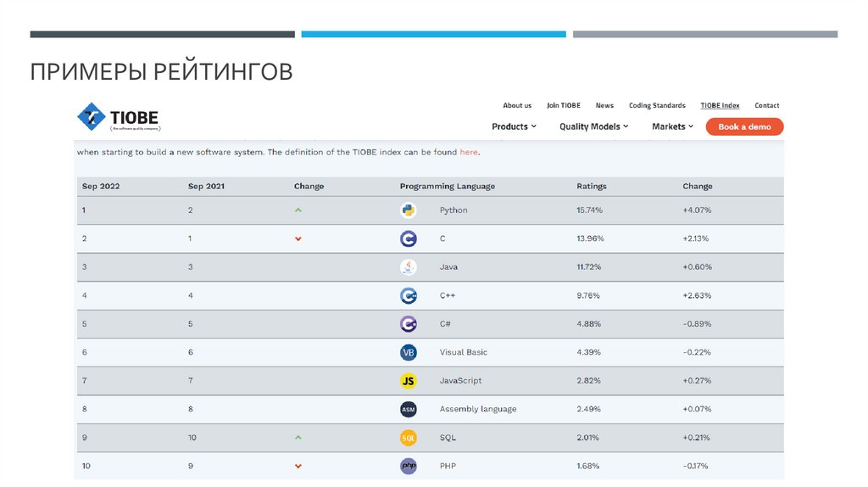
Task: Expand the Quality Models dropdown menu
Action: [x=594, y=126]
